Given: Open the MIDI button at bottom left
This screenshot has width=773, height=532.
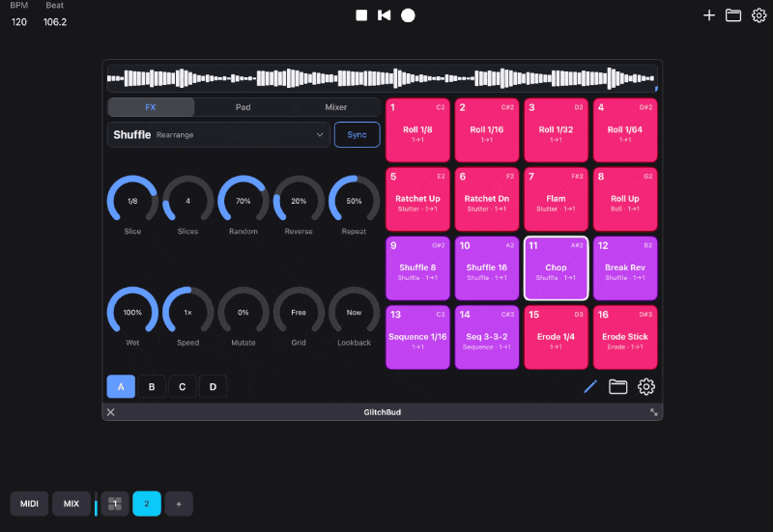Looking at the screenshot, I should pos(29,503).
